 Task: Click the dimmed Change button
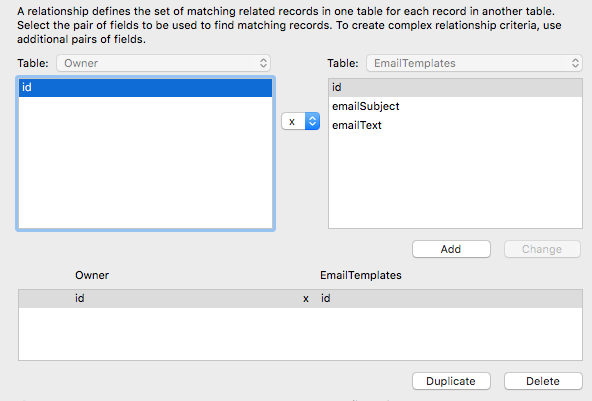tap(542, 249)
